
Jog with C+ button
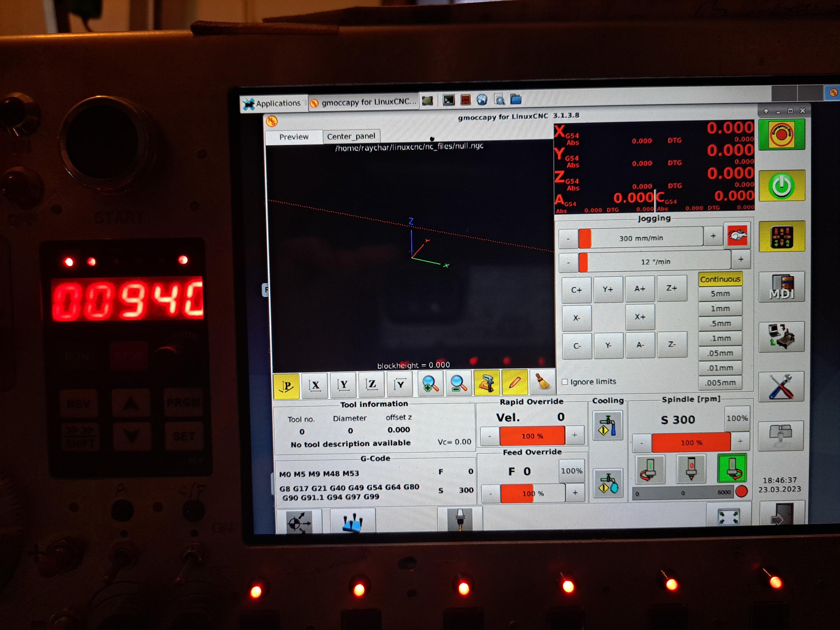577,290
